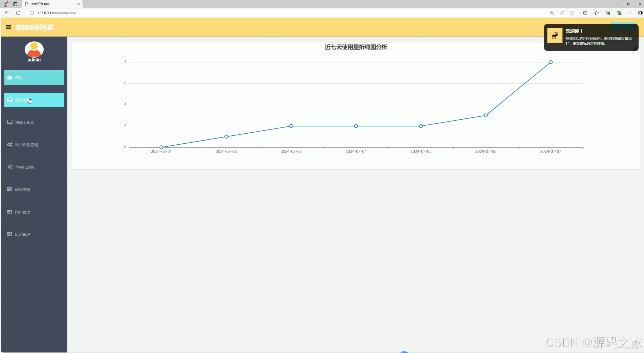The width and height of the screenshot is (644, 353).
Task: Open a new browser tab
Action: (x=88, y=4)
